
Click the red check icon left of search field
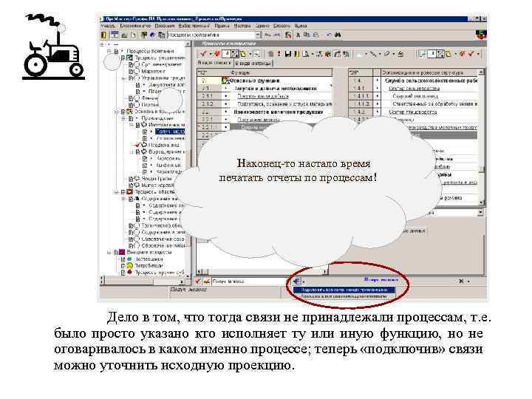pos(198,281)
